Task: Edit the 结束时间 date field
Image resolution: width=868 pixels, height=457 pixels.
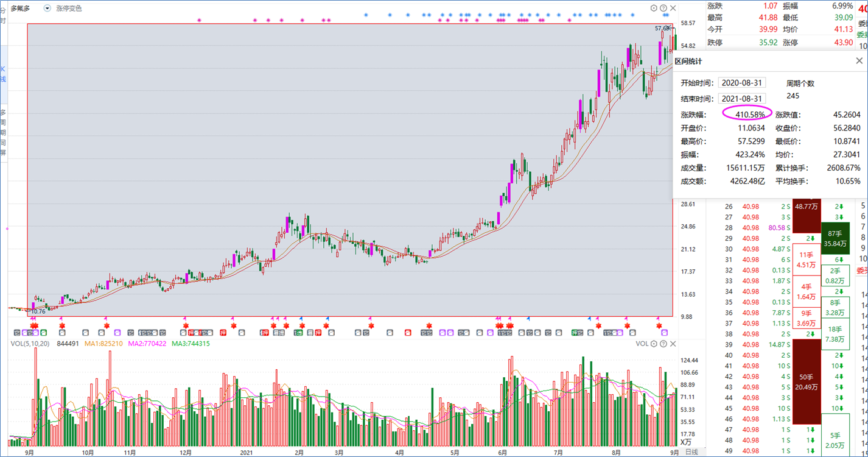Action: click(741, 99)
